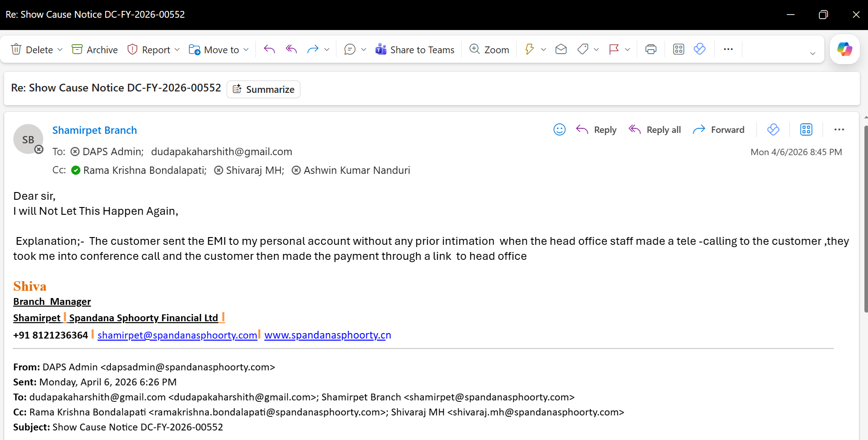Click the Copilot icon at top right
Viewport: 868px width, 440px height.
tap(844, 49)
